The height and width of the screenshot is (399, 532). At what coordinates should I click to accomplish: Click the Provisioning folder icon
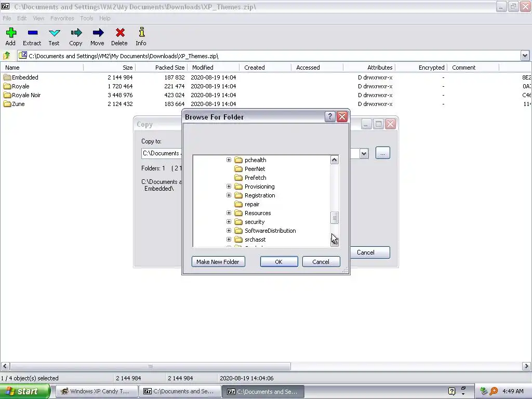pyautogui.click(x=238, y=187)
